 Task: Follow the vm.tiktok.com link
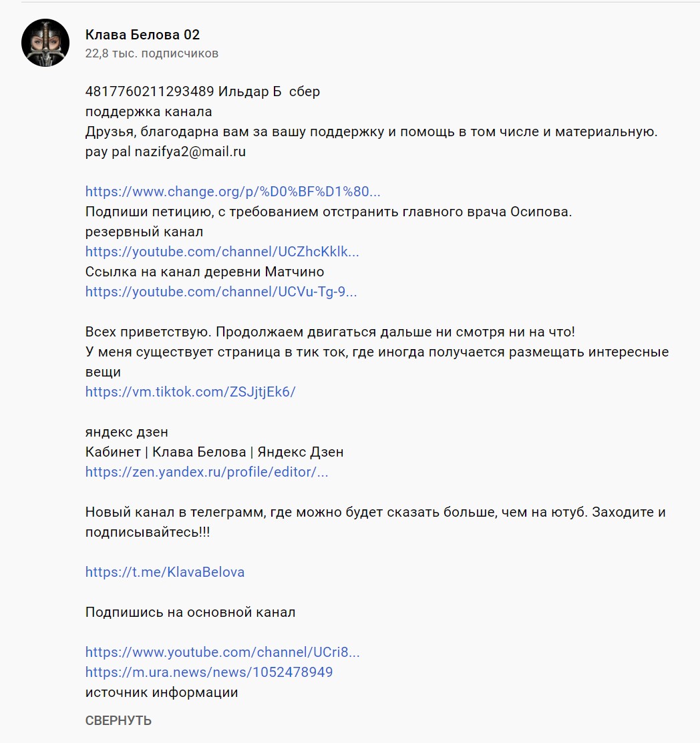[x=190, y=392]
